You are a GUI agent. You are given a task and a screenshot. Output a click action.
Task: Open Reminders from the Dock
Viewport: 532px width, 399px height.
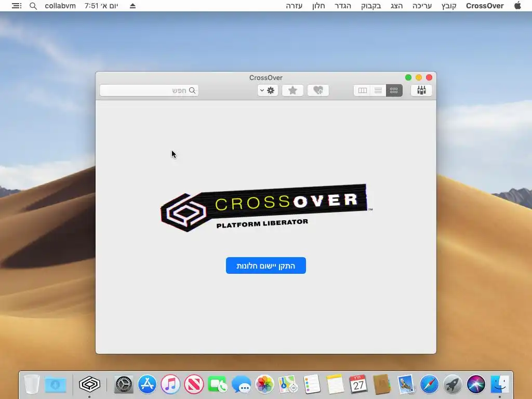coord(312,384)
